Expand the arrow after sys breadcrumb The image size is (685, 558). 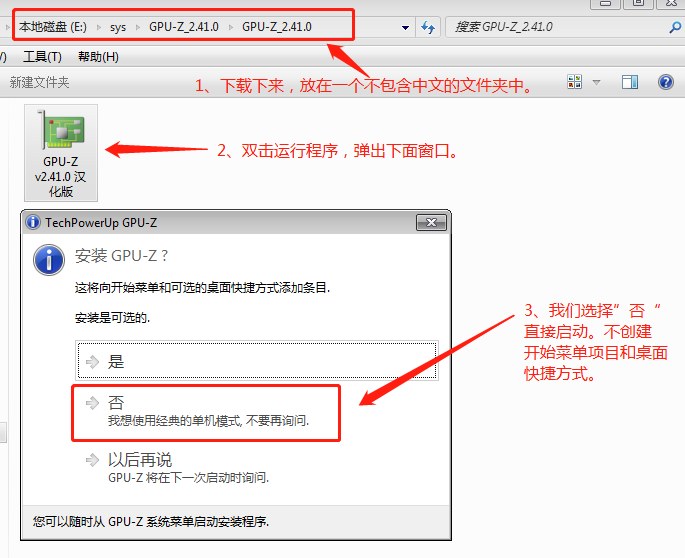click(138, 28)
